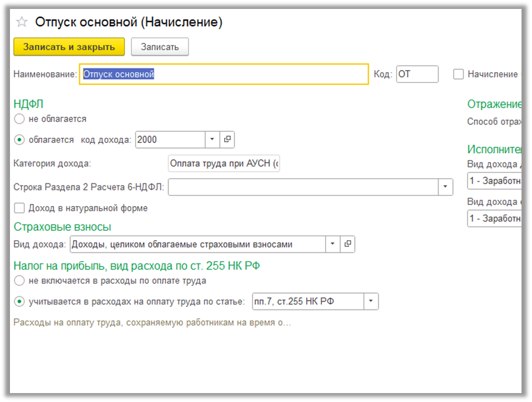Click the 'Наименование' name field
Image resolution: width=532 pixels, height=402 pixels.
click(224, 74)
